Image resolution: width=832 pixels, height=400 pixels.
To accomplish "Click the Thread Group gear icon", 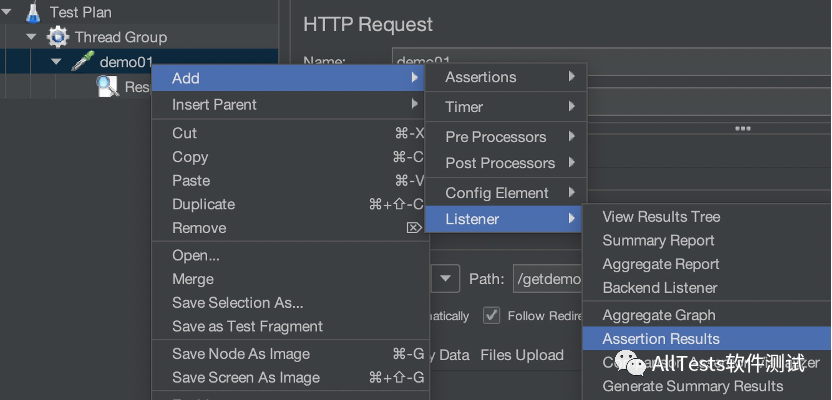I will pyautogui.click(x=58, y=37).
